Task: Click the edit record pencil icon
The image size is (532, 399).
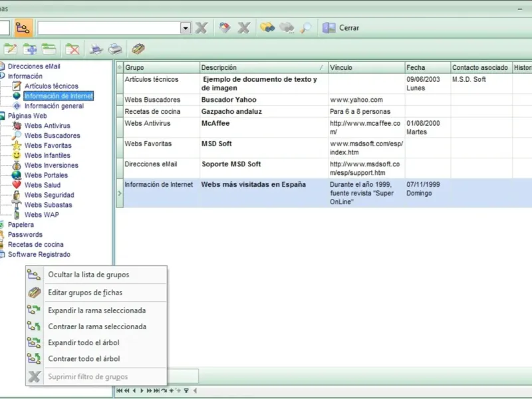Action: (11, 49)
